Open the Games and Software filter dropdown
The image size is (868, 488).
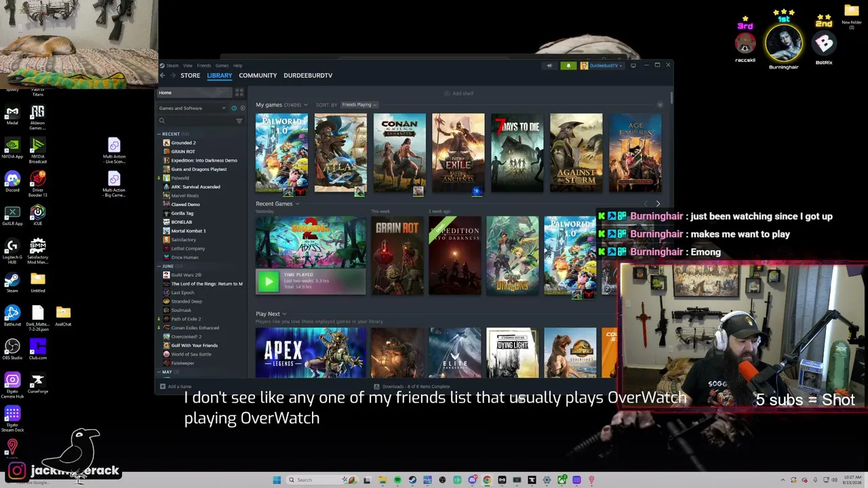pyautogui.click(x=193, y=108)
